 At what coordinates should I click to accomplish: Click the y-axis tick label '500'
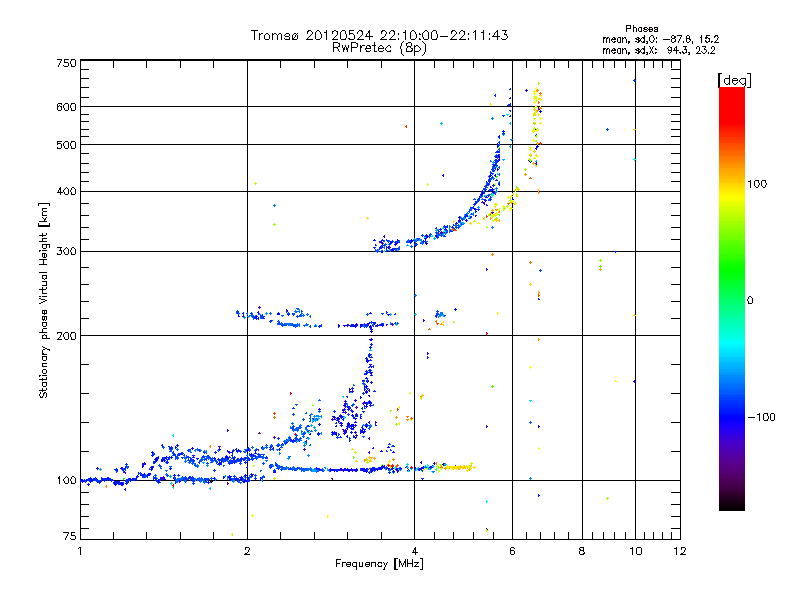[x=66, y=145]
